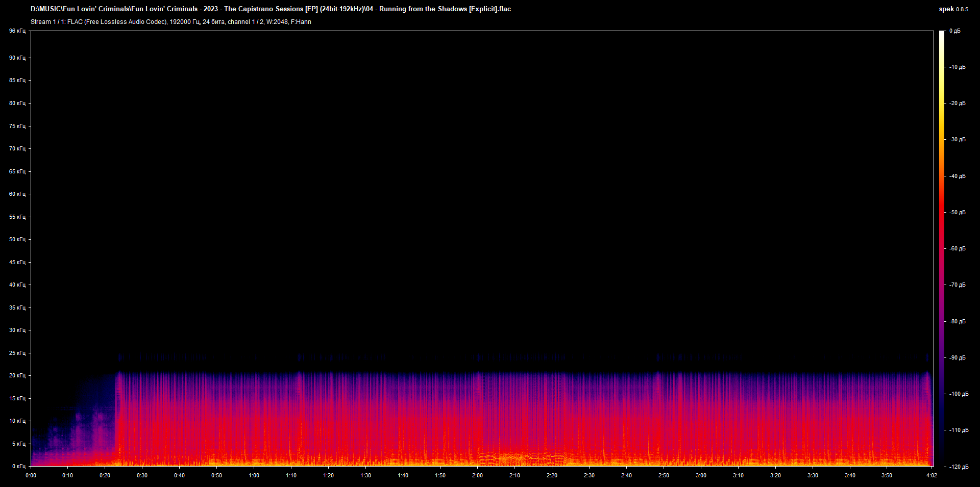Select the 4:02 end time marker

[932, 476]
